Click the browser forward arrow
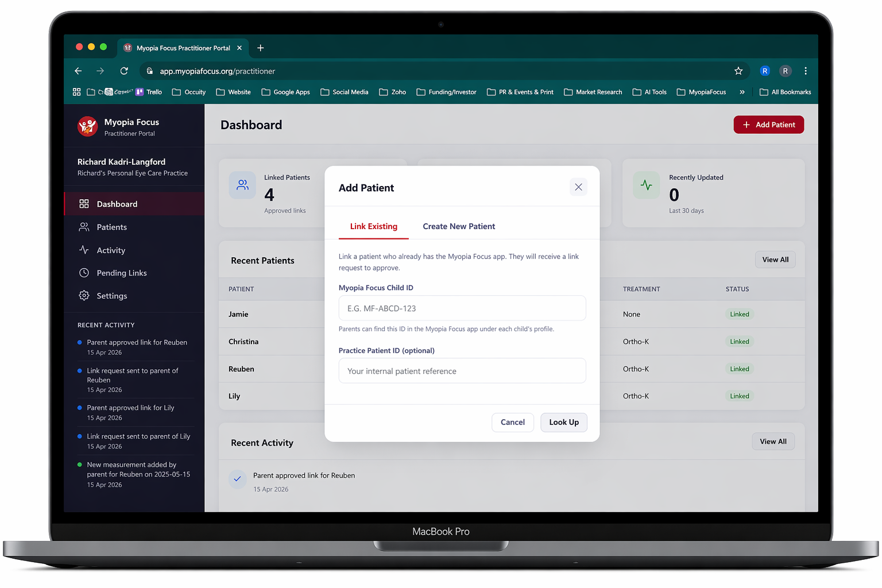The width and height of the screenshot is (882, 588). pyautogui.click(x=100, y=71)
